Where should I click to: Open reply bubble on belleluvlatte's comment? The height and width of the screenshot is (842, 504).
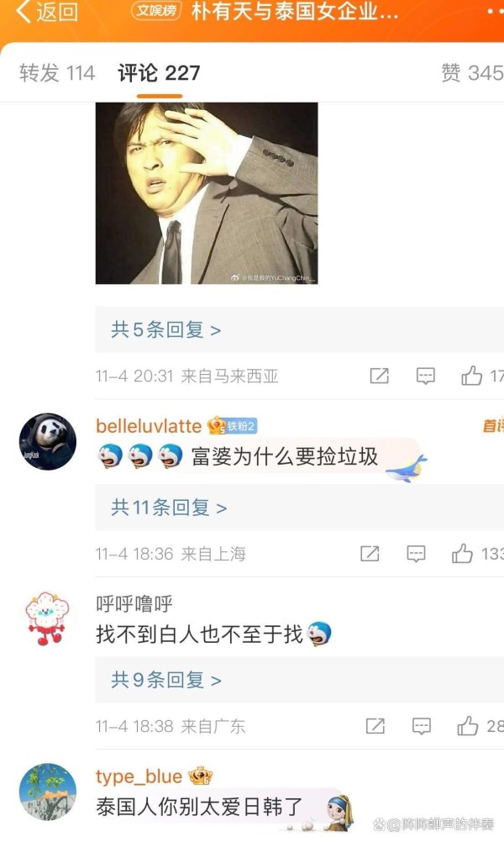(416, 554)
